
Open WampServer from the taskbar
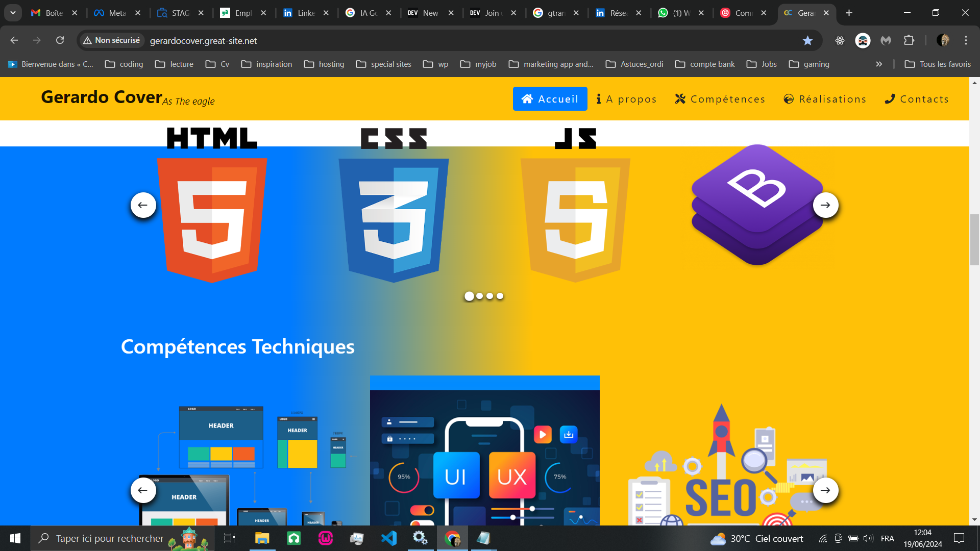coord(325,538)
